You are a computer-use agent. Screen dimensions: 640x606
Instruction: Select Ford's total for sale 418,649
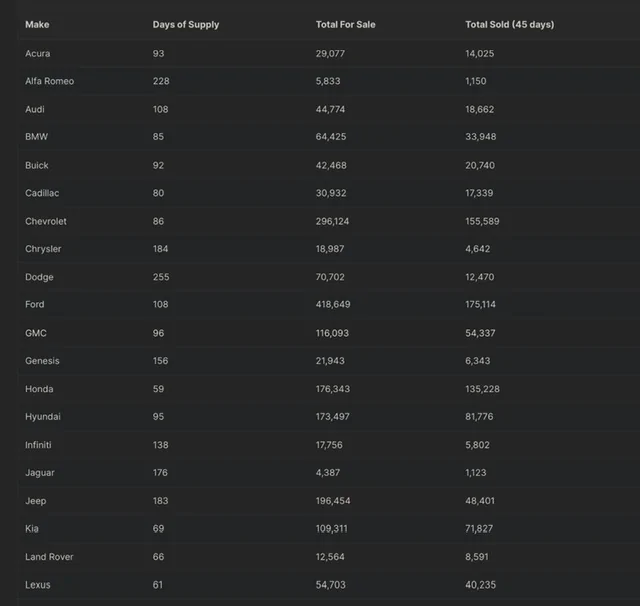pos(333,304)
